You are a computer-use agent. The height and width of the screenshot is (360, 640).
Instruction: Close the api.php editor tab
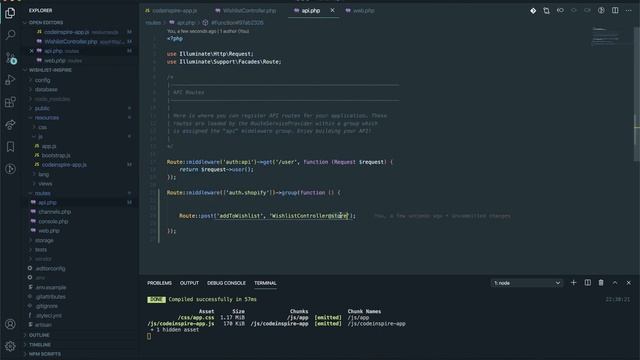pyautogui.click(x=332, y=11)
